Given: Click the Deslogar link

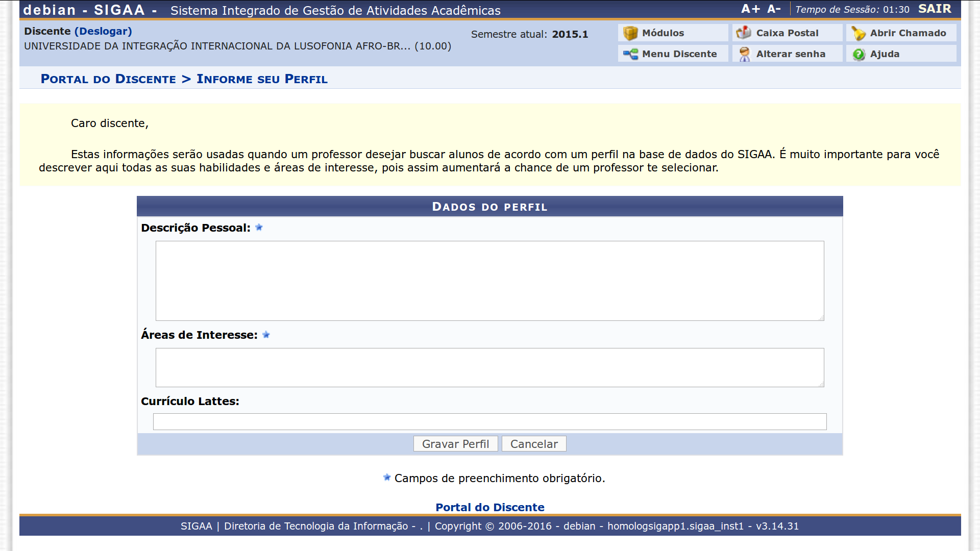Looking at the screenshot, I should tap(103, 31).
